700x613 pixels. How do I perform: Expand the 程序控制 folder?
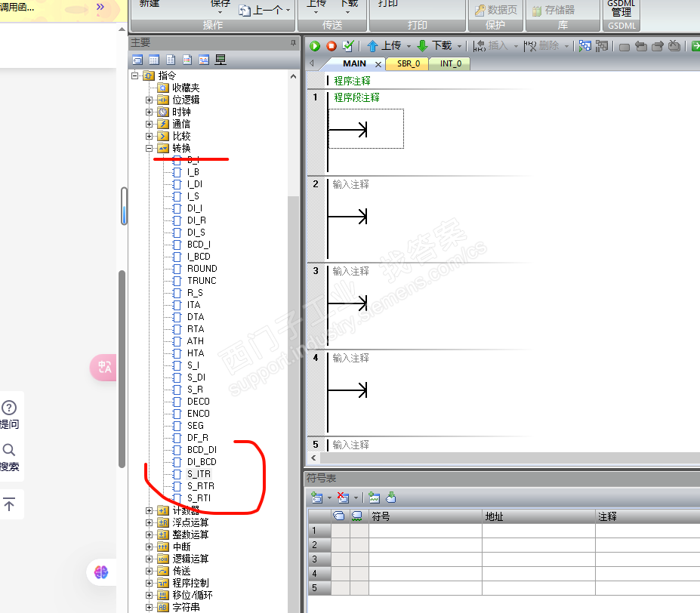coord(149,583)
